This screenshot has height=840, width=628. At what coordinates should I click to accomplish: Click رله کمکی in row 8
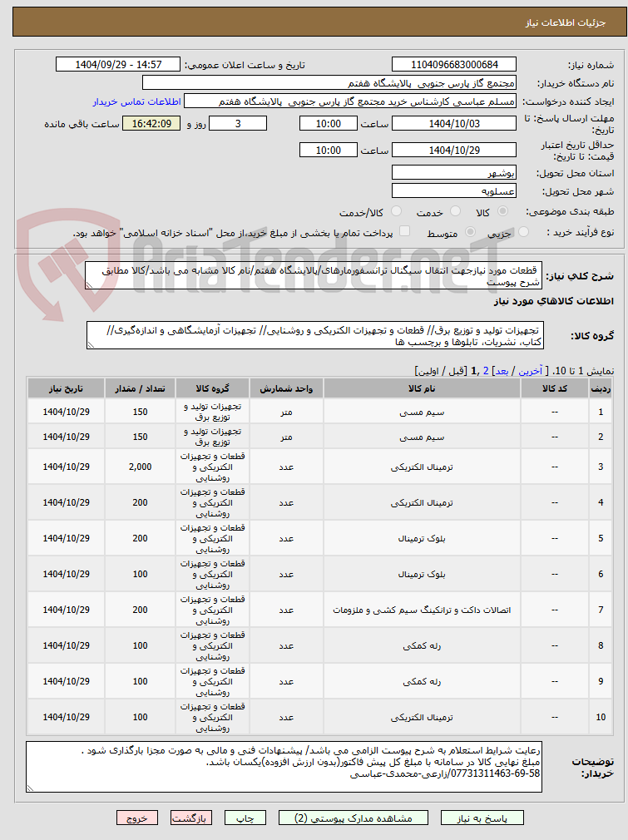(422, 646)
